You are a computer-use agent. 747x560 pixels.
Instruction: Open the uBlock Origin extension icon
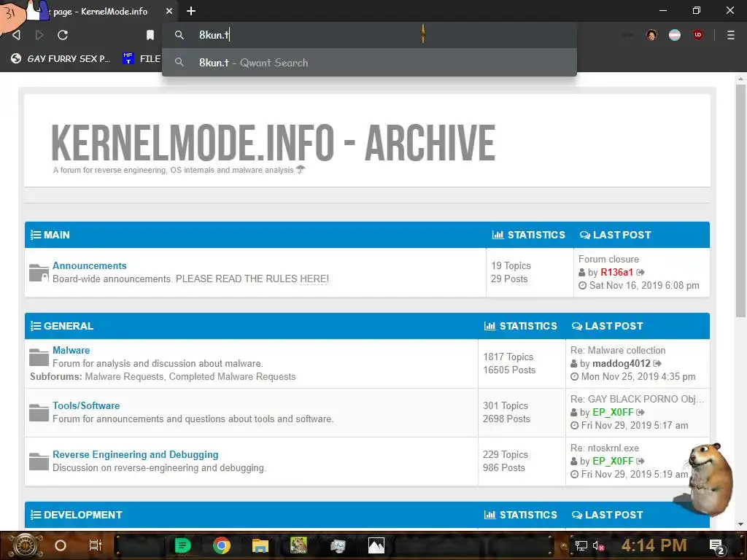click(698, 35)
